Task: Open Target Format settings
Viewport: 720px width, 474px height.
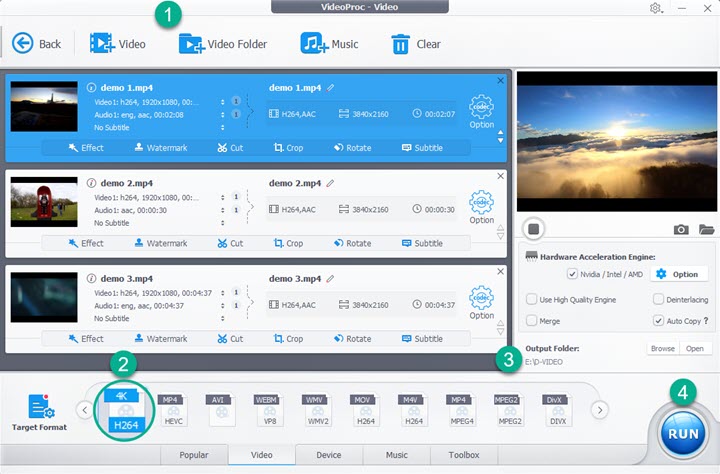Action: (39, 412)
